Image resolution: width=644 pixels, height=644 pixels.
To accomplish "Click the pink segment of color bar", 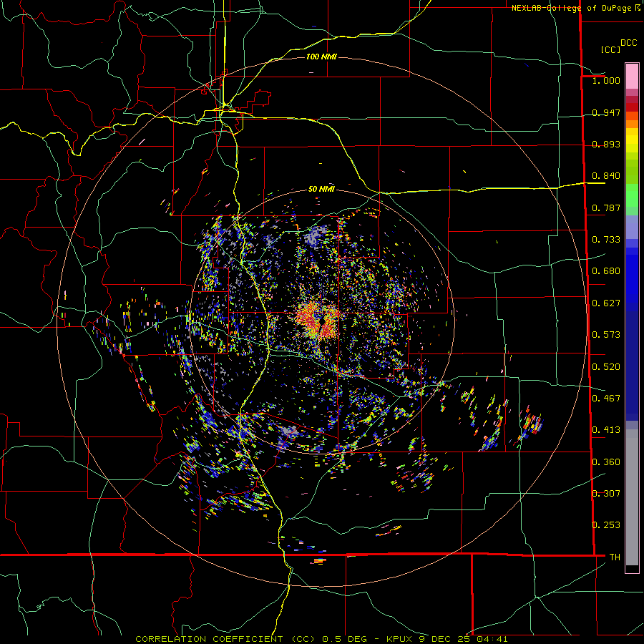I will 632,76.
